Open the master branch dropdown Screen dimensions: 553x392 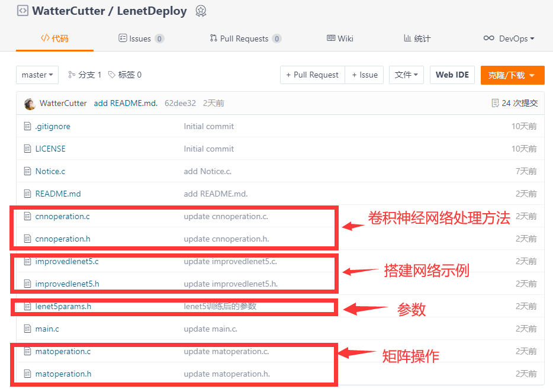[x=37, y=75]
